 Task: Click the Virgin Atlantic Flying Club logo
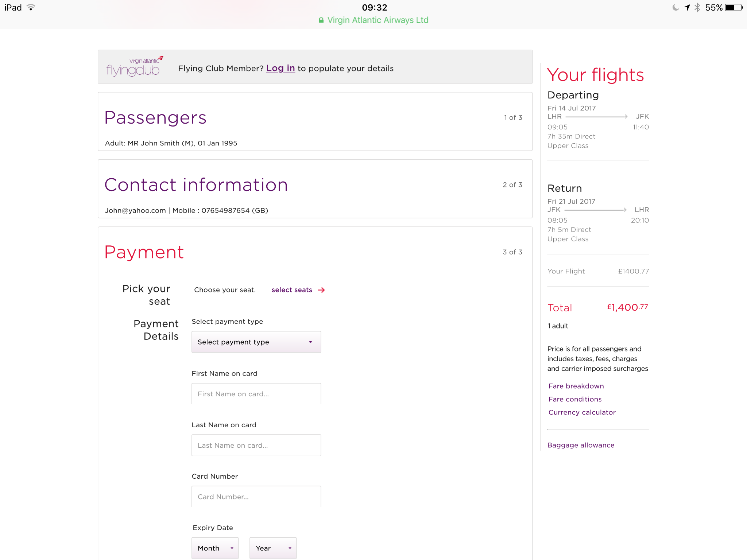coord(134,66)
